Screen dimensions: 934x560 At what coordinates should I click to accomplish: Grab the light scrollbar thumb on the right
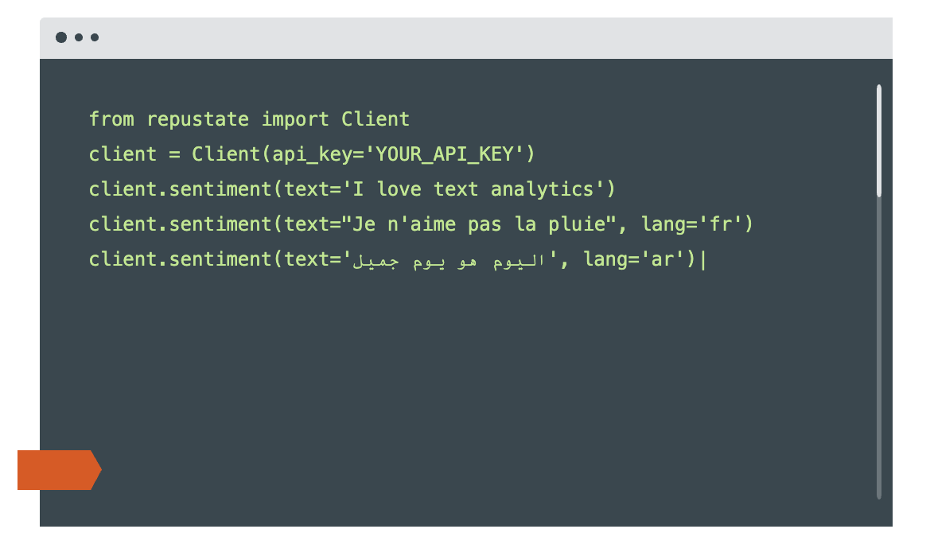pos(879,140)
